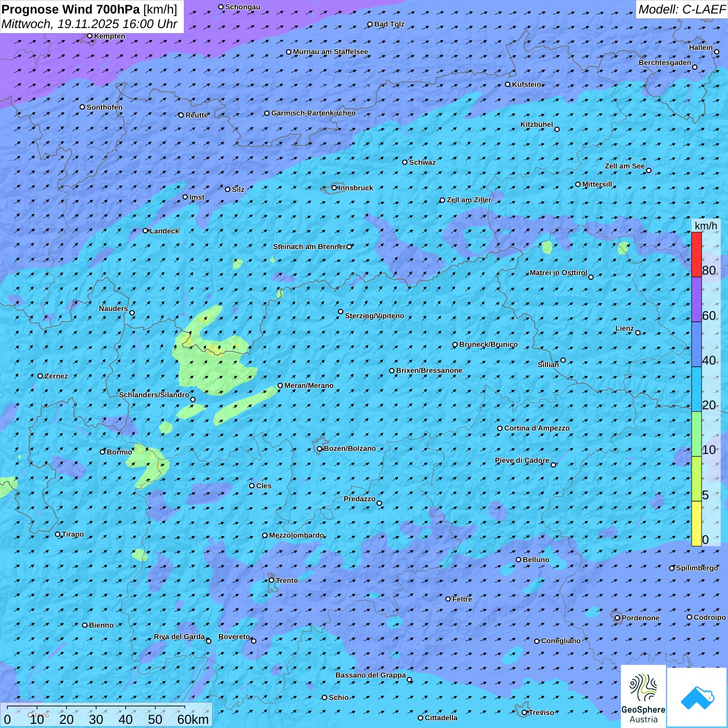Click the 'Schwaz' label

click(422, 162)
